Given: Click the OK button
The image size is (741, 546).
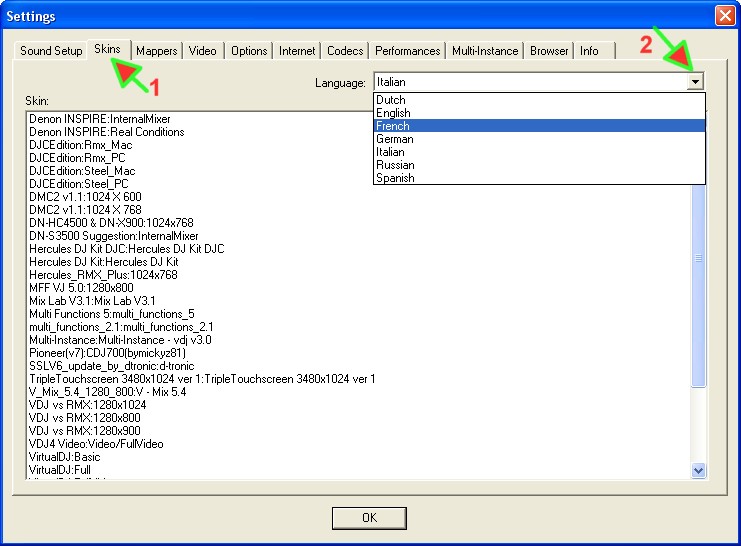Looking at the screenshot, I should pyautogui.click(x=369, y=518).
